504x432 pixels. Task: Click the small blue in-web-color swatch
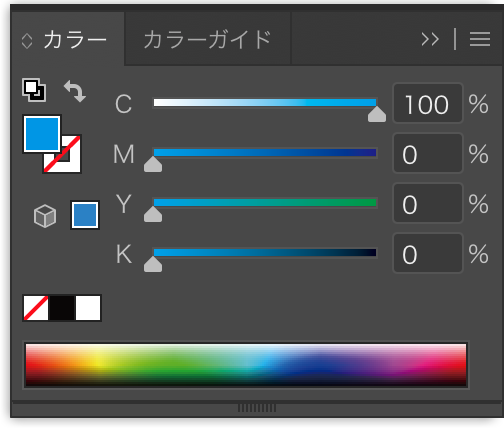click(x=85, y=215)
